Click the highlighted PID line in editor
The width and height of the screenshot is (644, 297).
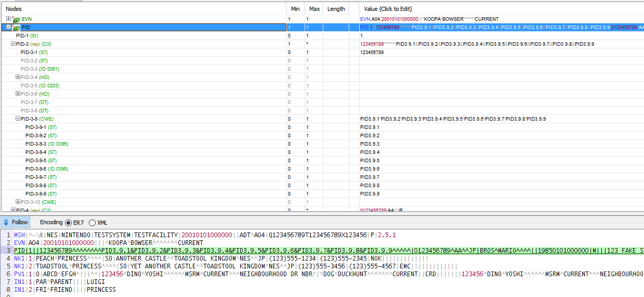(329, 250)
